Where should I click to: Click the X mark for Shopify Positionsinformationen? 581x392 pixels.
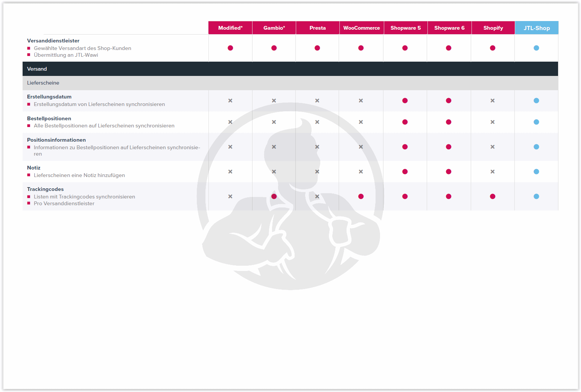tap(493, 147)
